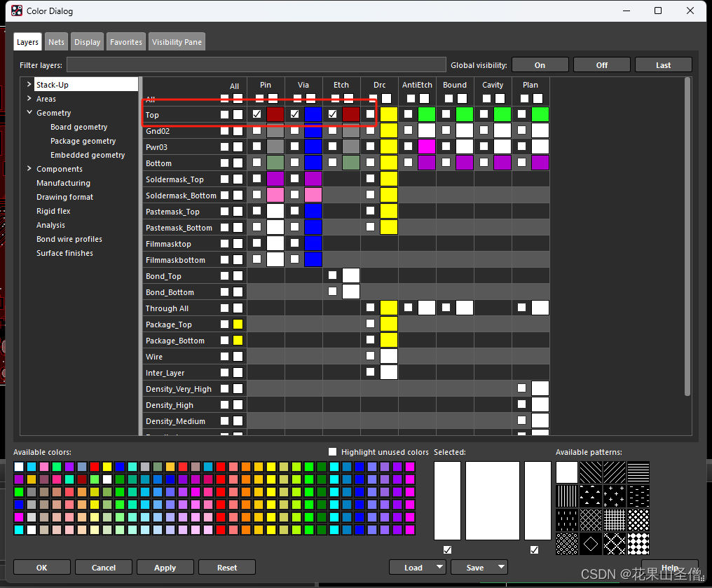Switch to the Display tab
The width and height of the screenshot is (712, 588).
[x=87, y=42]
